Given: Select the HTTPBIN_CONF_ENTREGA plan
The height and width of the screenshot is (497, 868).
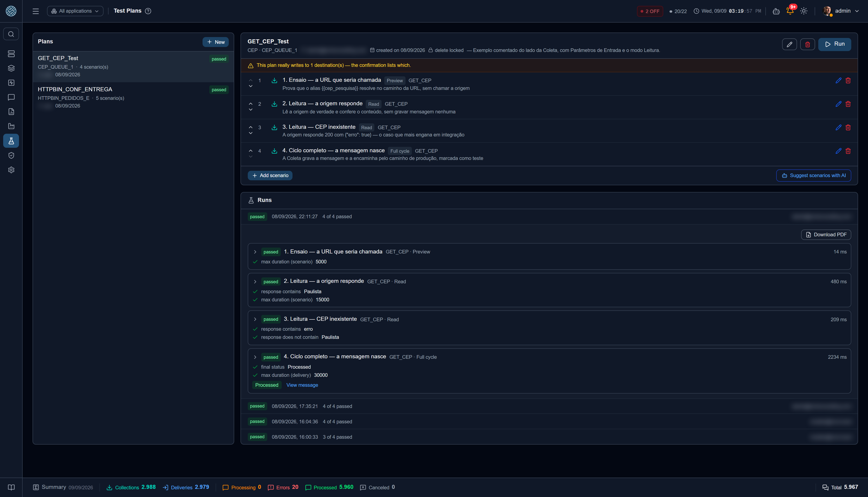Looking at the screenshot, I should (x=133, y=97).
